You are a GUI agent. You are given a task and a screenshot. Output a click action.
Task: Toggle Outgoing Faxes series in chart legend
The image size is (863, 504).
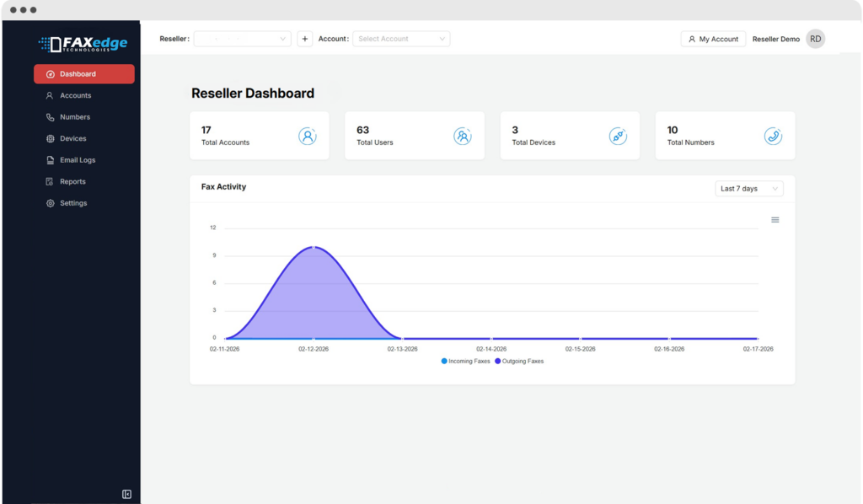click(519, 361)
